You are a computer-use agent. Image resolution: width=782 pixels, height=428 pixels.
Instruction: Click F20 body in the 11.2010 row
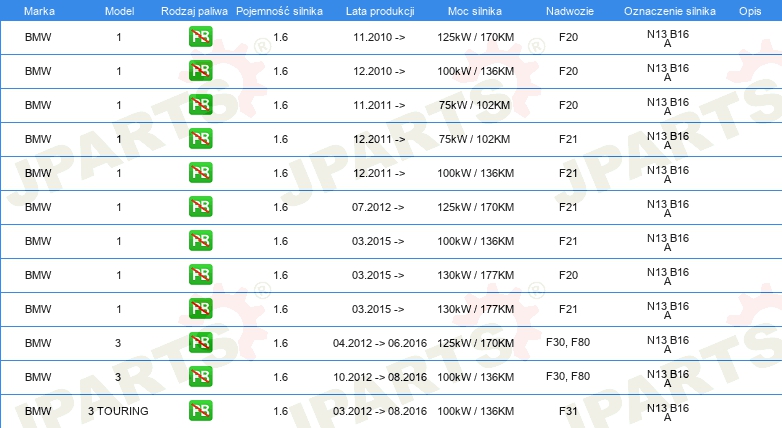[x=568, y=37]
